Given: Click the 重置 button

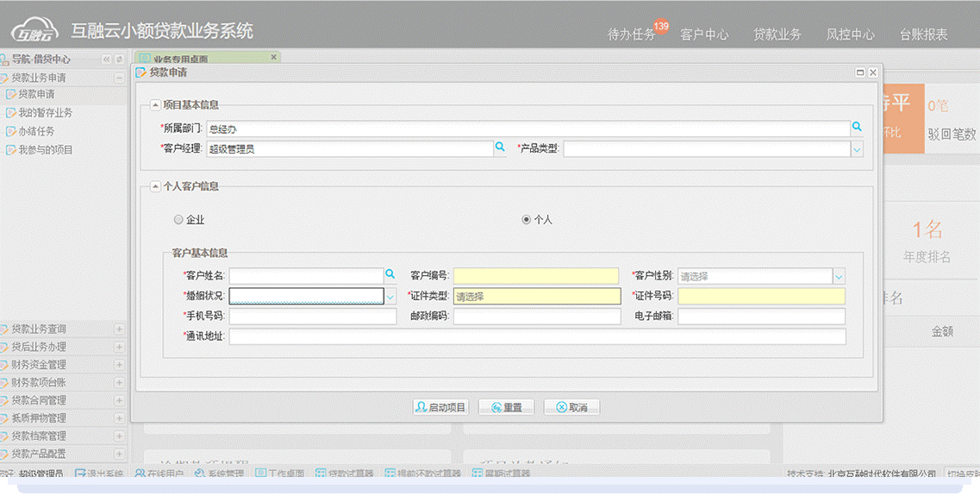Looking at the screenshot, I should 506,407.
